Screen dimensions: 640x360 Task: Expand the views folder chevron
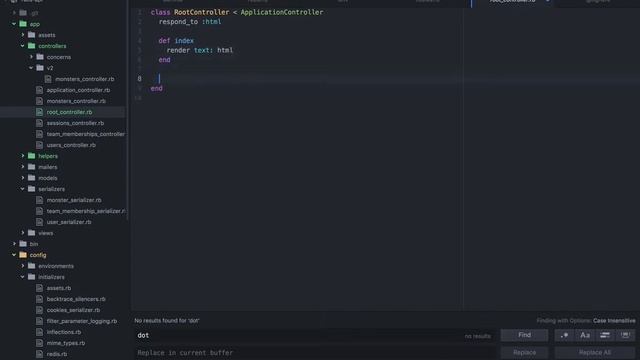click(x=23, y=233)
